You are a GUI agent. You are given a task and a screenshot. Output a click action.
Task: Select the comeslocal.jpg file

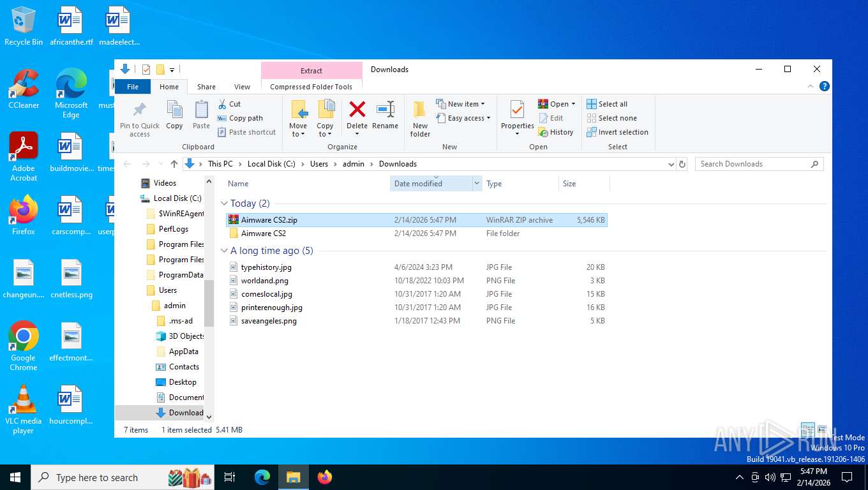click(417, 294)
